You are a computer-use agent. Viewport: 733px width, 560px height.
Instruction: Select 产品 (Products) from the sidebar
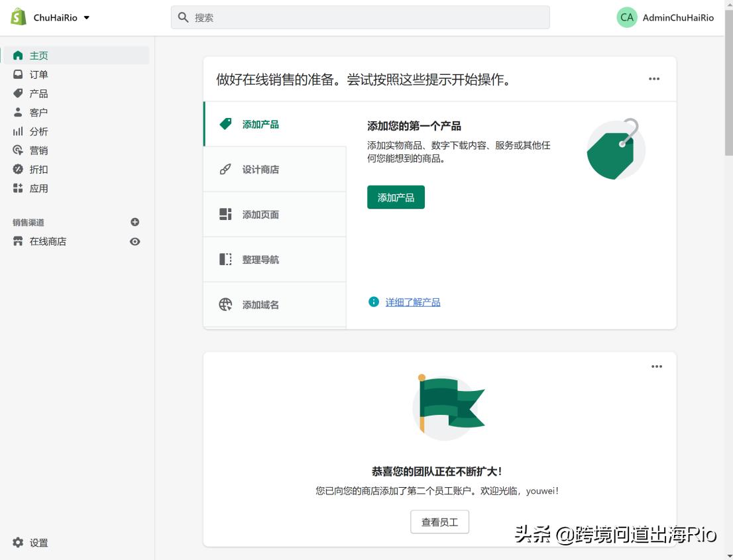38,93
